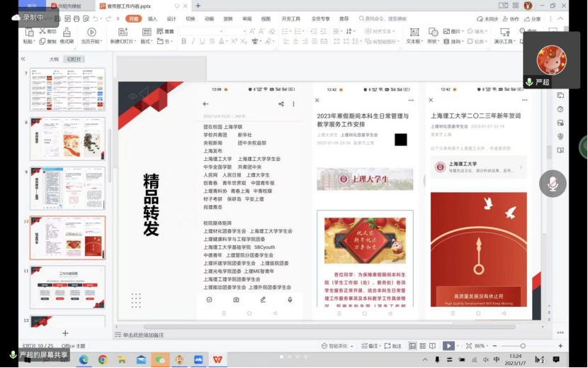Click the Arrange (排列) layers icon

pos(446,41)
